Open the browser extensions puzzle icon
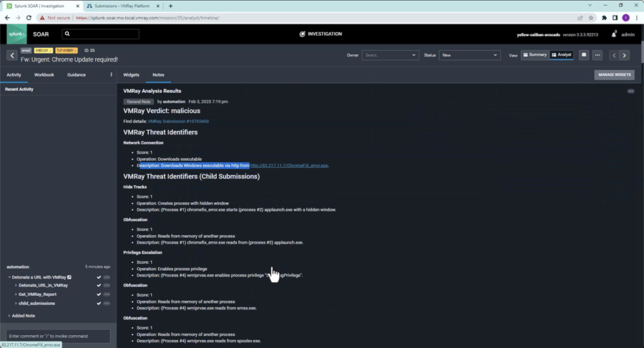Image resolution: width=644 pixels, height=348 pixels. (x=604, y=18)
